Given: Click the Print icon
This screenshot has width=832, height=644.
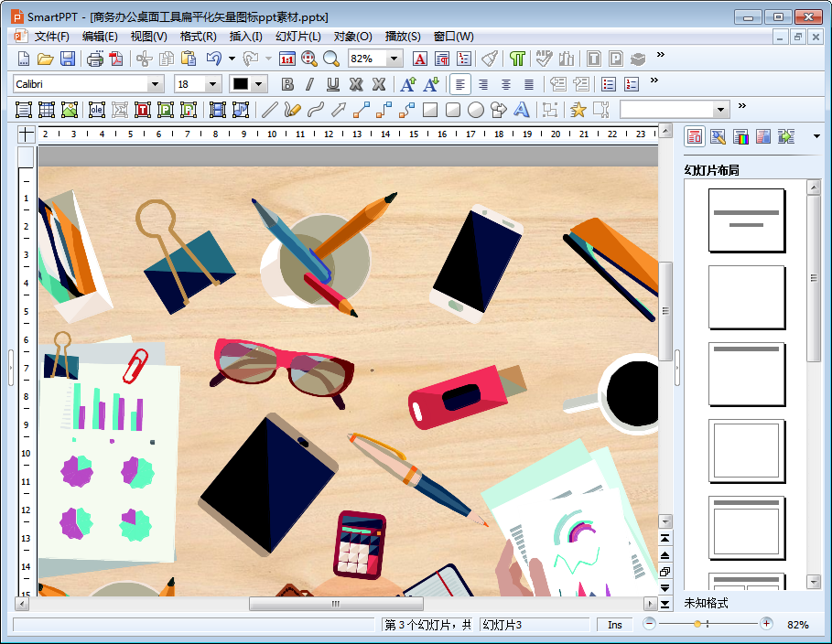Looking at the screenshot, I should point(95,59).
